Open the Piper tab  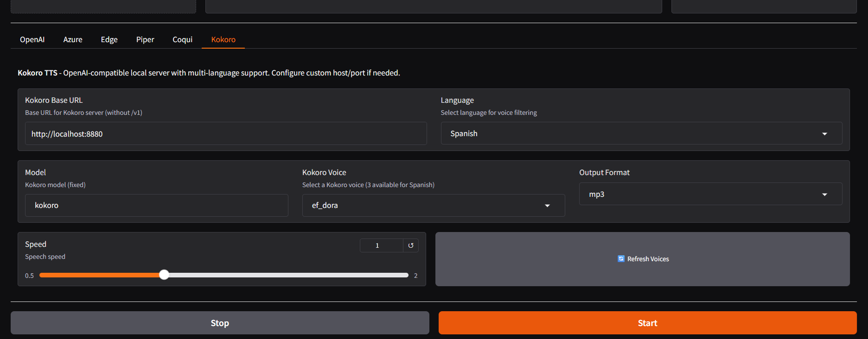(145, 40)
